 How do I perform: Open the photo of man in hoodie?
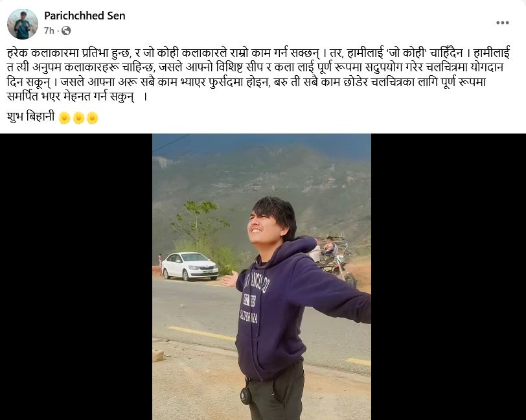point(262,277)
